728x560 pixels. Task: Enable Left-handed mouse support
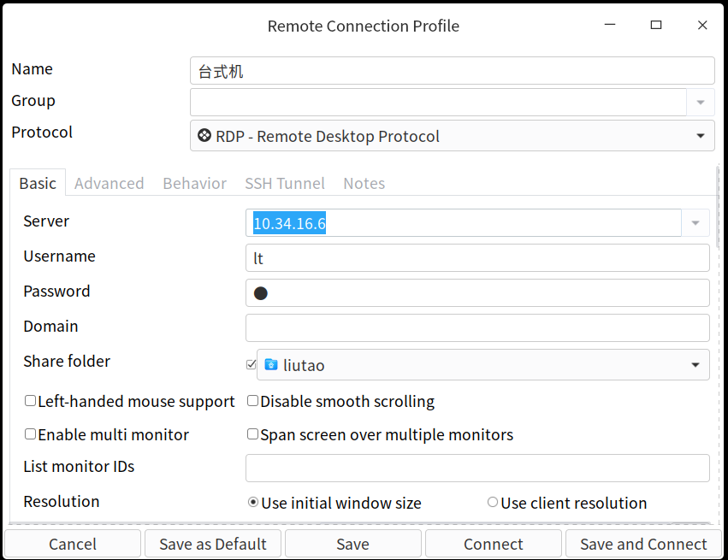(x=31, y=401)
